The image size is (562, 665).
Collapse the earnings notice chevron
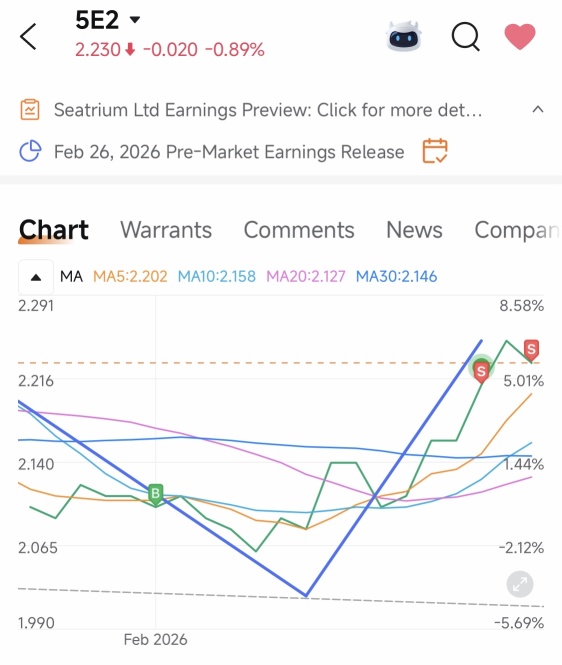(x=538, y=110)
